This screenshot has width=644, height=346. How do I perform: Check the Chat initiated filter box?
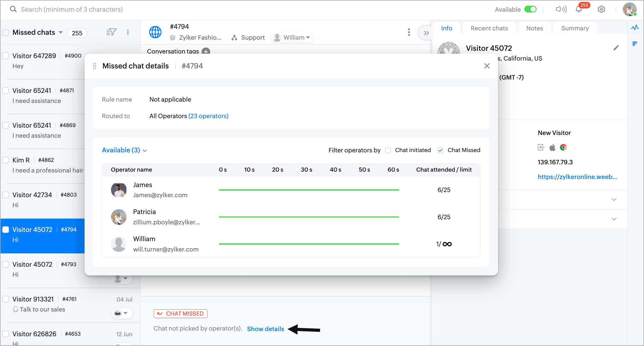tap(388, 150)
